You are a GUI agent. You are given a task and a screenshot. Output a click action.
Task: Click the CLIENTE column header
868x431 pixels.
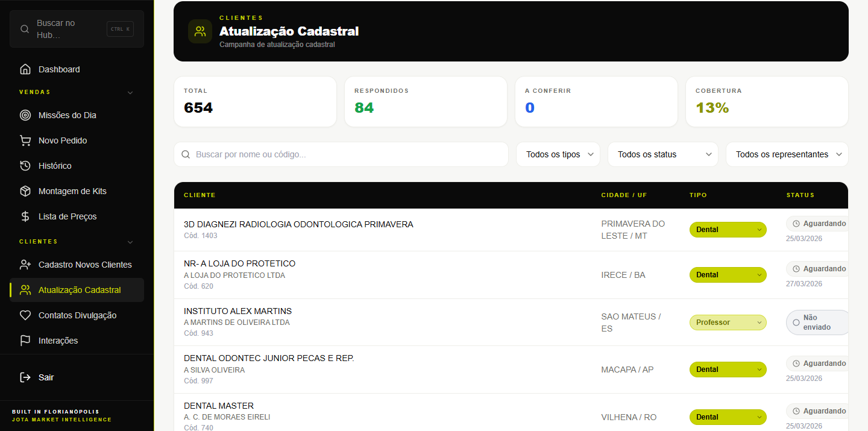coord(200,195)
